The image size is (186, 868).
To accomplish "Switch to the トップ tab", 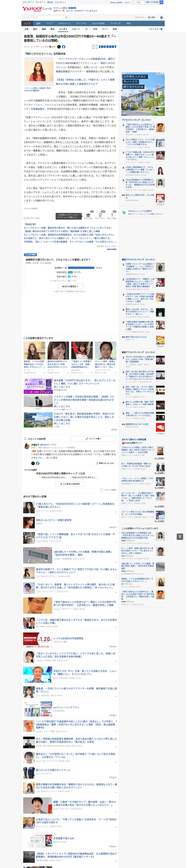I will coord(27,24).
